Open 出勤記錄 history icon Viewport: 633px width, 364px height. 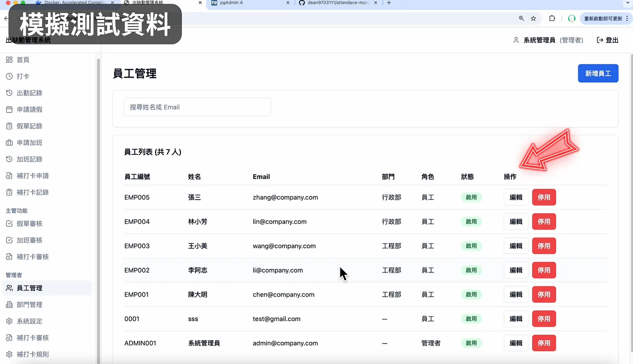(9, 93)
